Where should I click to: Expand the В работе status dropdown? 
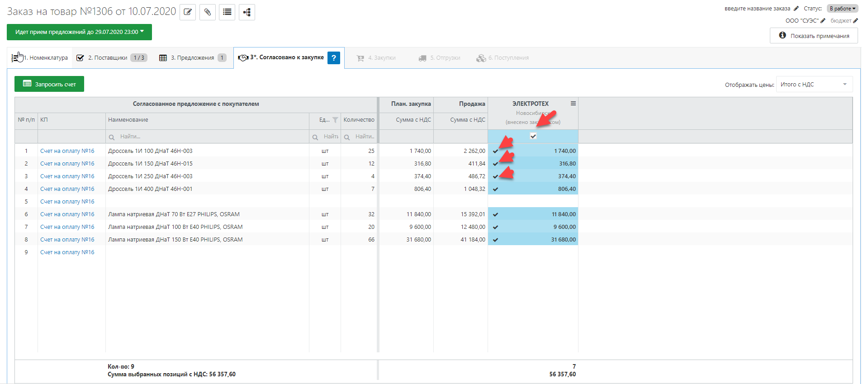(842, 9)
